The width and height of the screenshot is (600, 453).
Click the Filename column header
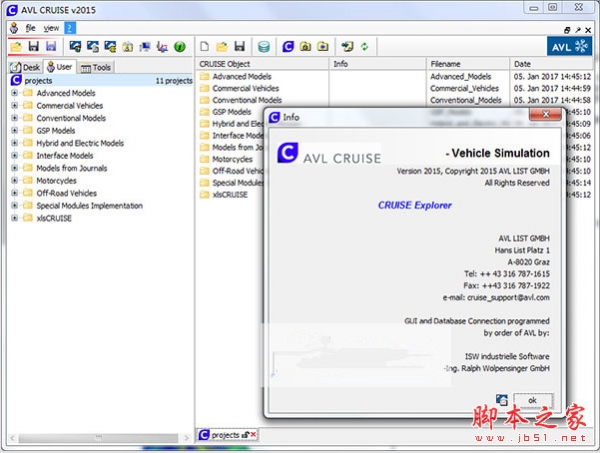(468, 64)
